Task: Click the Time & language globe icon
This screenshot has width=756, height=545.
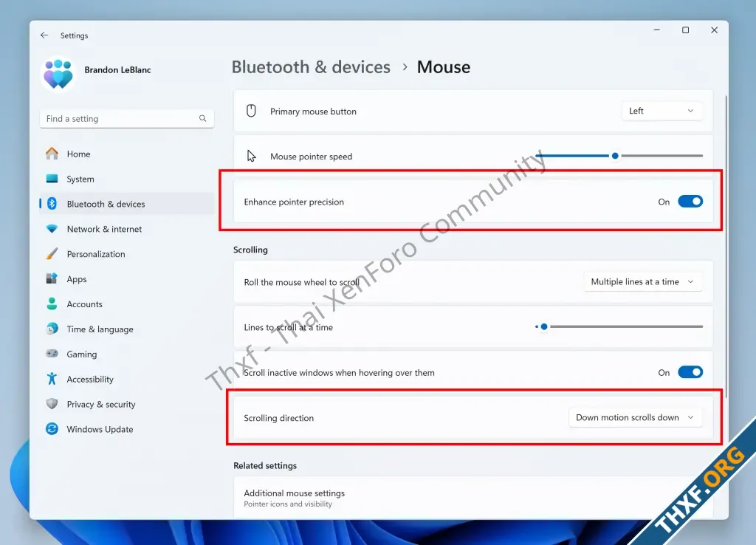Action: 52,329
